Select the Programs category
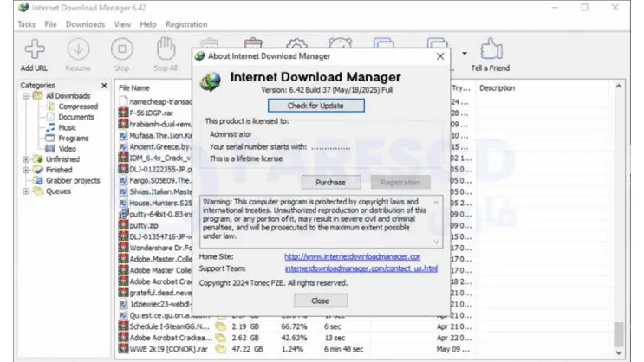This screenshot has width=644, height=362. tap(73, 139)
